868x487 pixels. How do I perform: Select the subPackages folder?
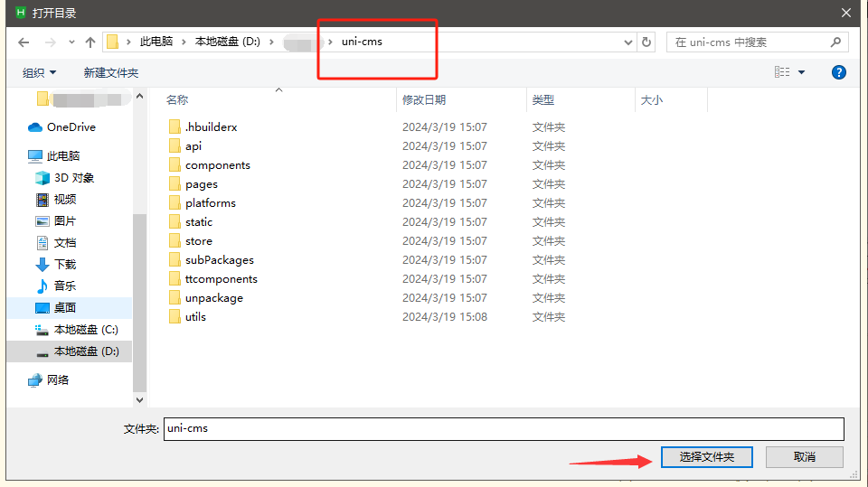pyautogui.click(x=219, y=260)
